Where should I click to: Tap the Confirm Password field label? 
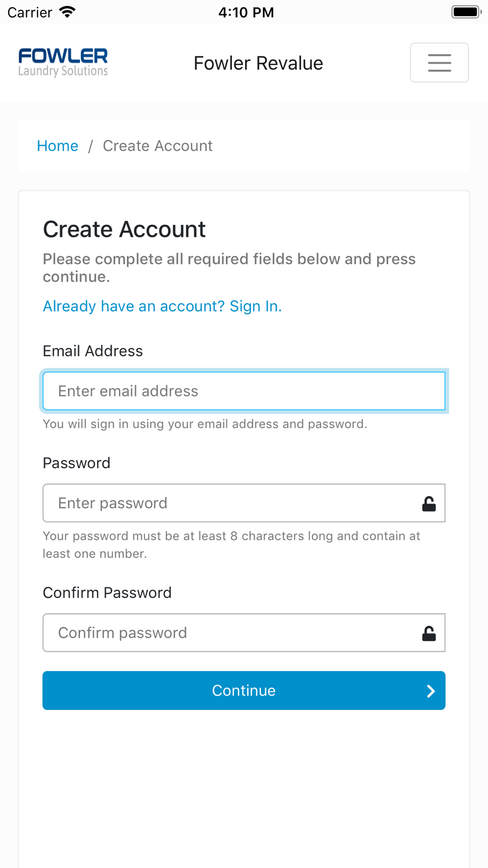pyautogui.click(x=107, y=593)
